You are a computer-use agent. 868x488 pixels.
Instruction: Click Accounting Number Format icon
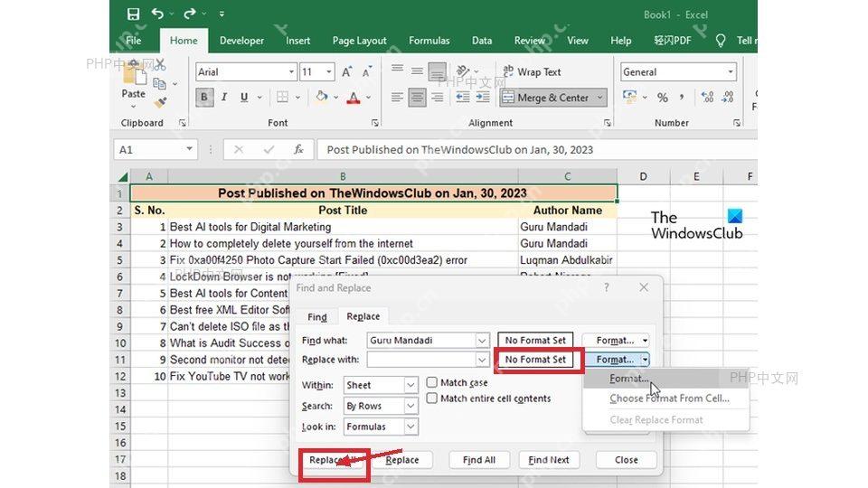[x=629, y=97]
